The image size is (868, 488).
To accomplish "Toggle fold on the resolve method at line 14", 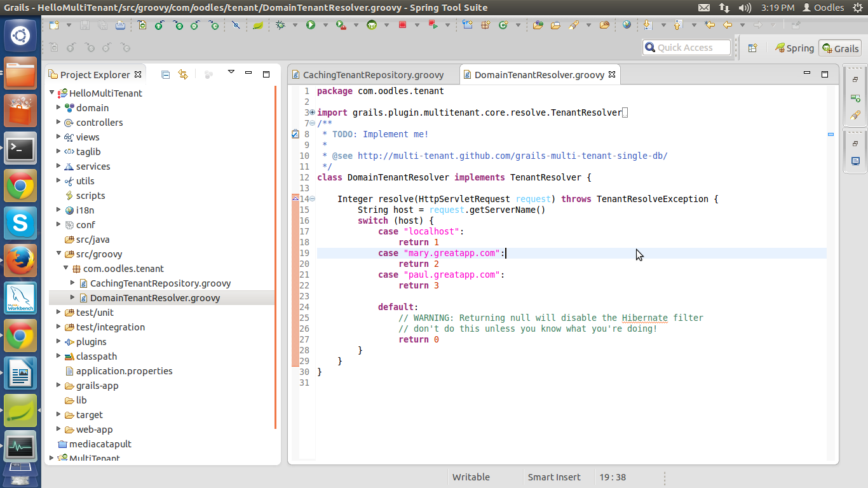I will tap(312, 199).
